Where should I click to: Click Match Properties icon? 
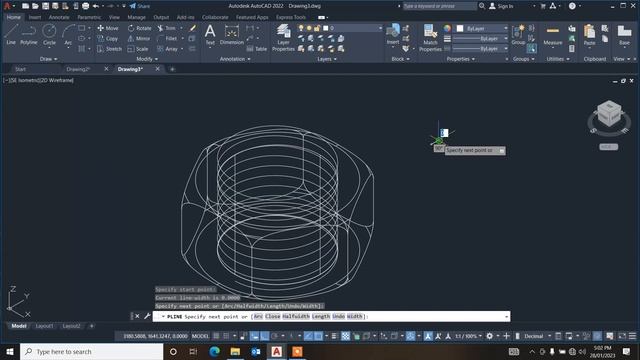[x=430, y=38]
